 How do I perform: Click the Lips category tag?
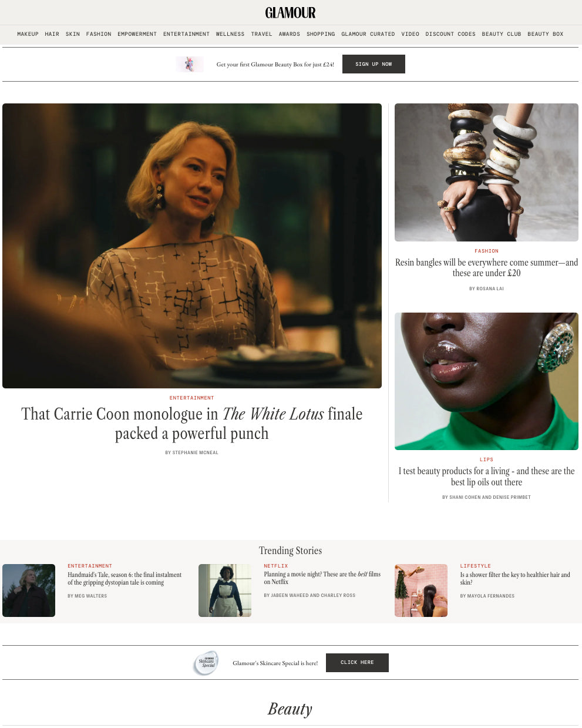486,459
